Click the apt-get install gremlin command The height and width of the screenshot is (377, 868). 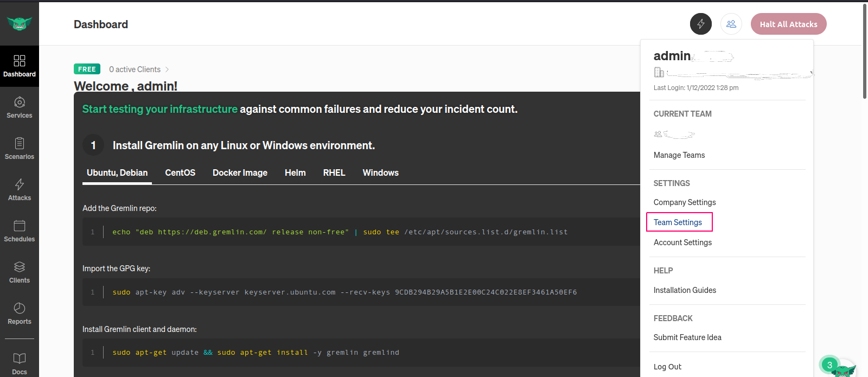click(361, 353)
